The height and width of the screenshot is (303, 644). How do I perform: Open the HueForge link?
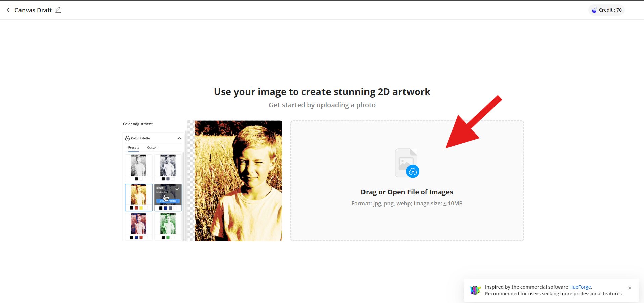point(579,287)
